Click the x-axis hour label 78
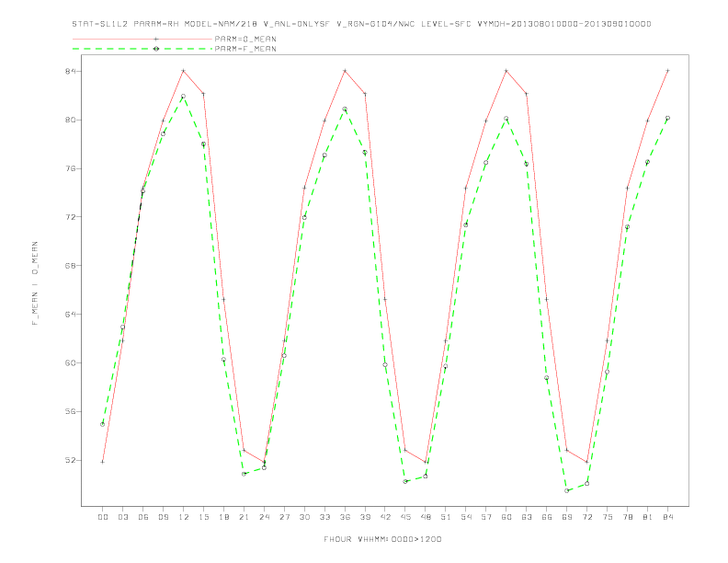The width and height of the screenshot is (728, 563). [628, 517]
